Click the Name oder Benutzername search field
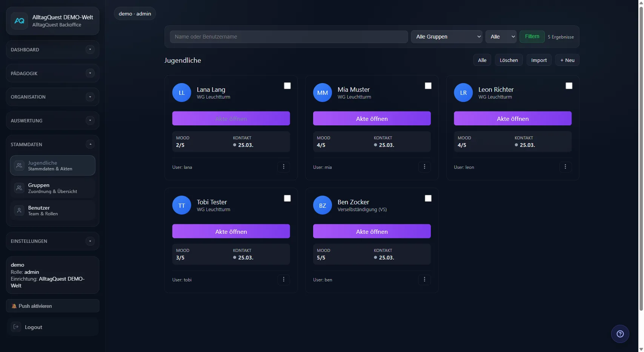The image size is (644, 352). [x=288, y=37]
